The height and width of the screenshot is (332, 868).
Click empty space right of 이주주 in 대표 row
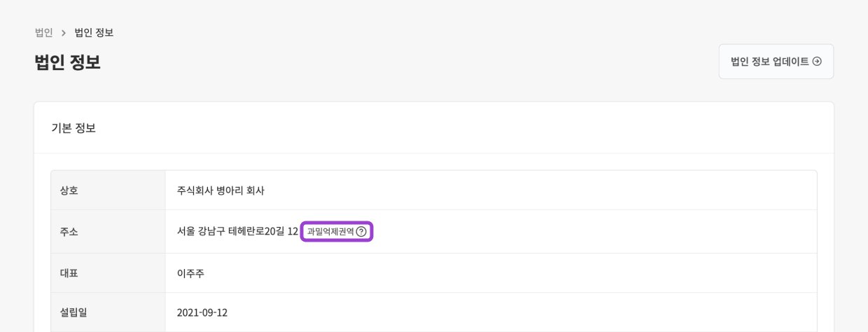pyautogui.click(x=490, y=273)
